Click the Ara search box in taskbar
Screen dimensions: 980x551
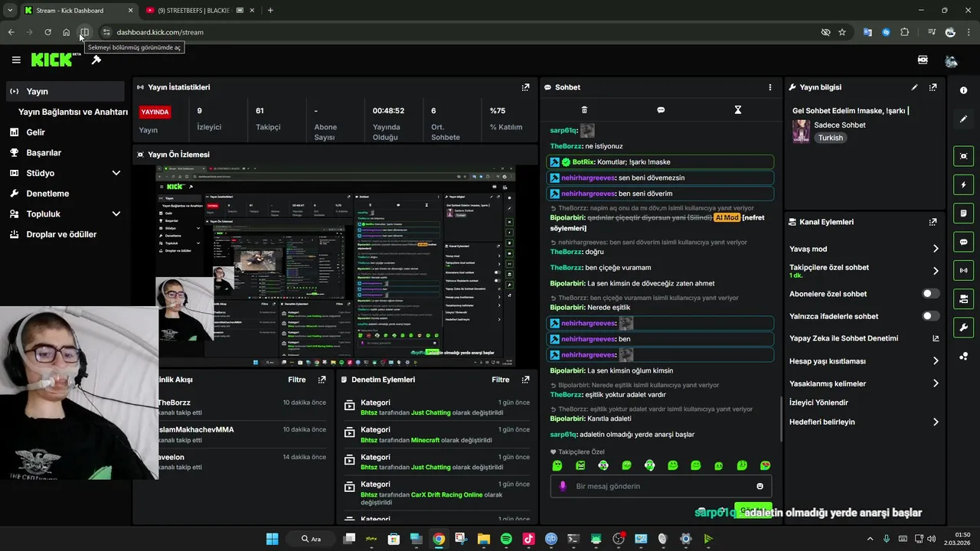311,539
